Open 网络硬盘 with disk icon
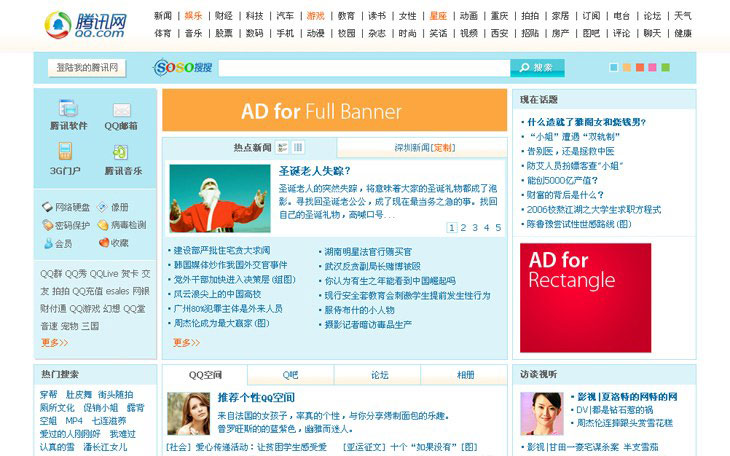The height and width of the screenshot is (456, 730). (66, 207)
